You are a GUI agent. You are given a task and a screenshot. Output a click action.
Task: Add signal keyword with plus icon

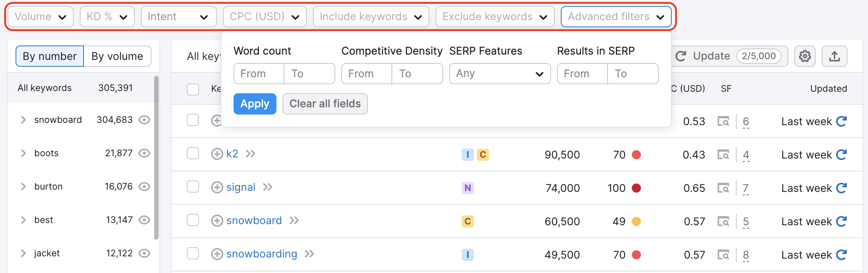(x=217, y=188)
